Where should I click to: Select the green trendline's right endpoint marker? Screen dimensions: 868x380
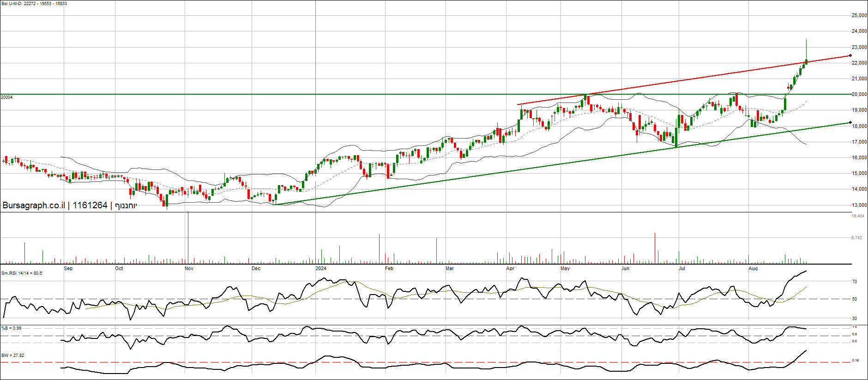click(850, 123)
